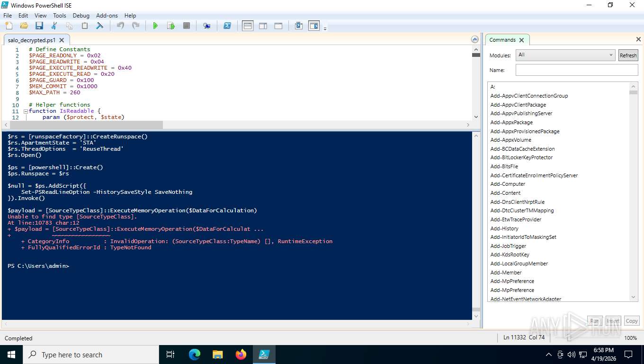Open the notification center icon

(628, 355)
